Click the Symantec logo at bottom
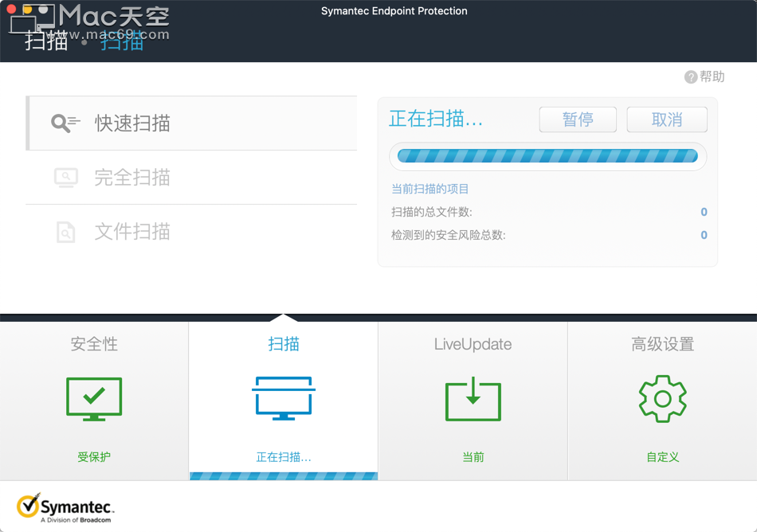757x532 pixels. click(x=65, y=508)
